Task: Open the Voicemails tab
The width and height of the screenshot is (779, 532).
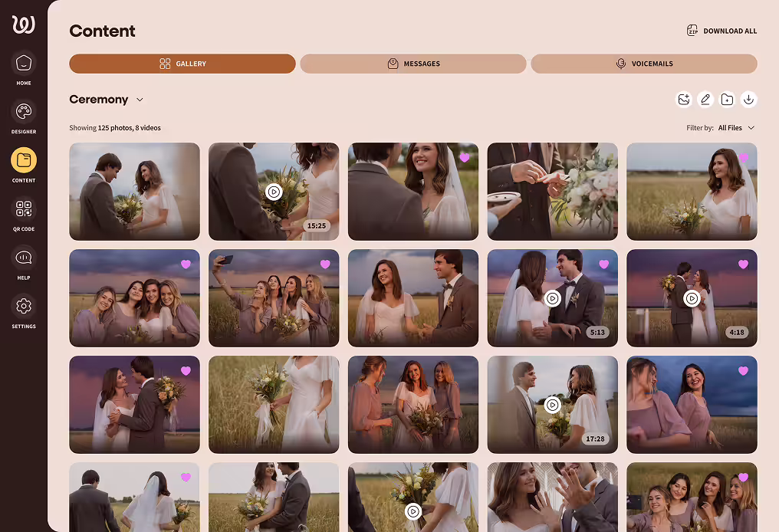Action: tap(643, 64)
